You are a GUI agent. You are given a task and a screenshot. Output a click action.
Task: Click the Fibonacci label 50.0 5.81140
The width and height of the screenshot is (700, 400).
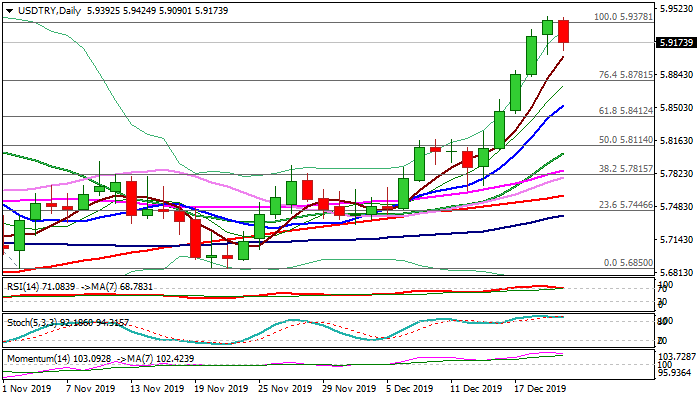point(626,140)
